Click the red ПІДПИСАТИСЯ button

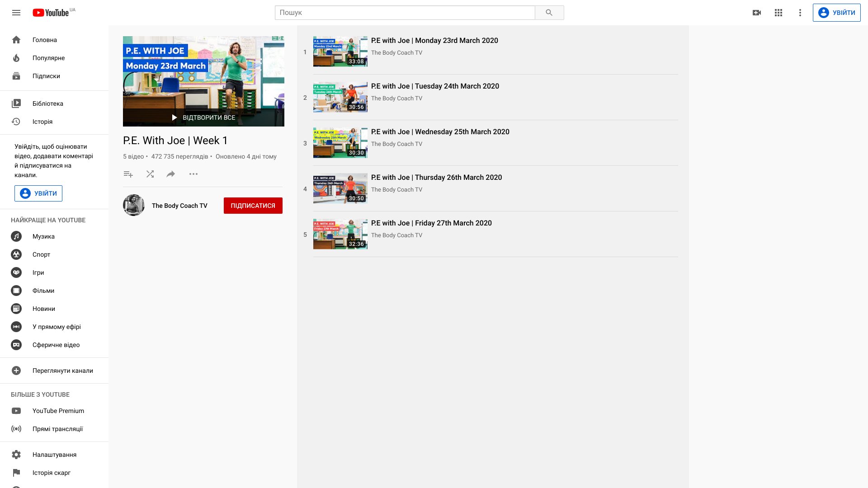[x=253, y=206]
